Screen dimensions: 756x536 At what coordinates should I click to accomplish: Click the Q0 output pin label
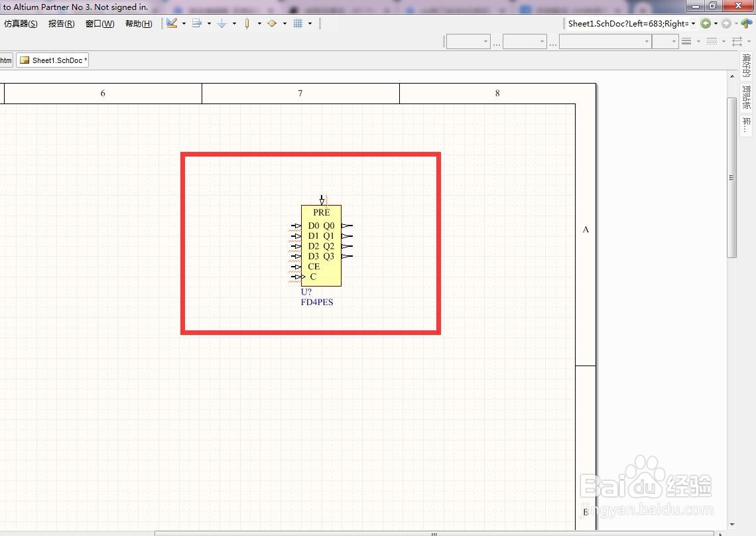(329, 226)
